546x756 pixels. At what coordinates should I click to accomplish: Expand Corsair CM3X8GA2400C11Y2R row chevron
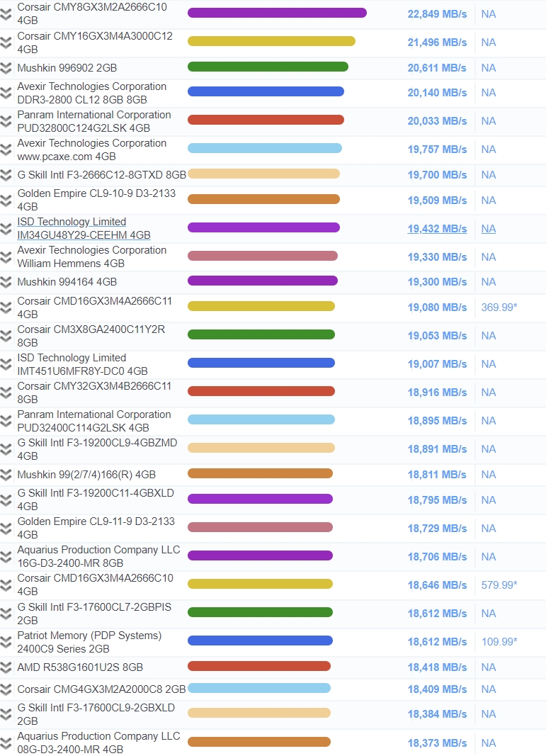click(x=6, y=336)
